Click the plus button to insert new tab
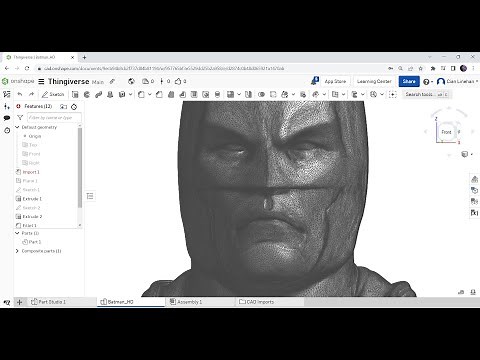This screenshot has width=480, height=360. click(20, 302)
